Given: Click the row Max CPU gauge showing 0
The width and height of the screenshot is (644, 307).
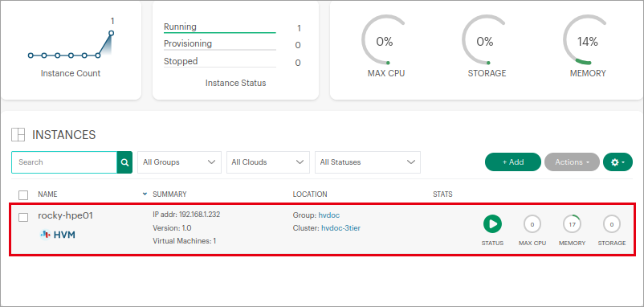Looking at the screenshot, I should pyautogui.click(x=532, y=224).
